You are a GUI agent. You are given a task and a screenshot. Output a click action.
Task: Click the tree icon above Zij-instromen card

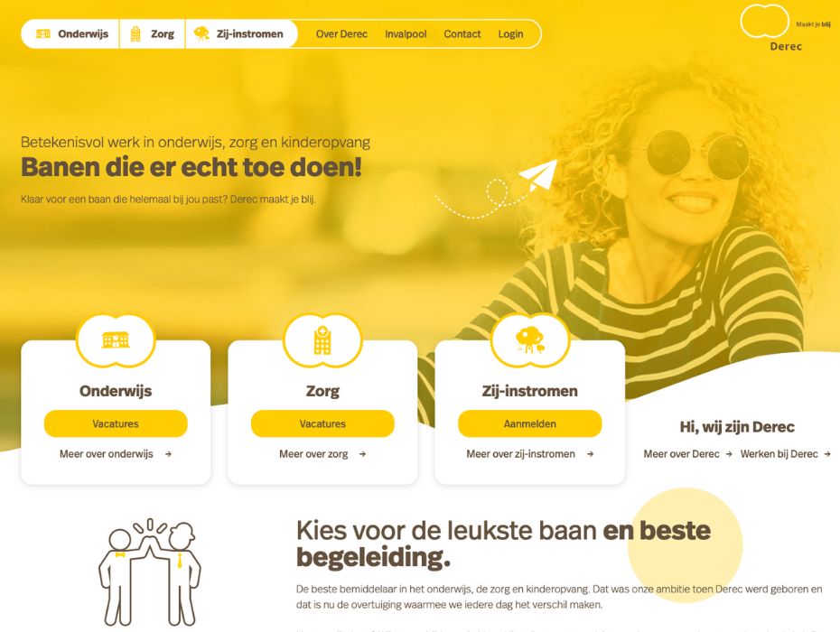[530, 339]
